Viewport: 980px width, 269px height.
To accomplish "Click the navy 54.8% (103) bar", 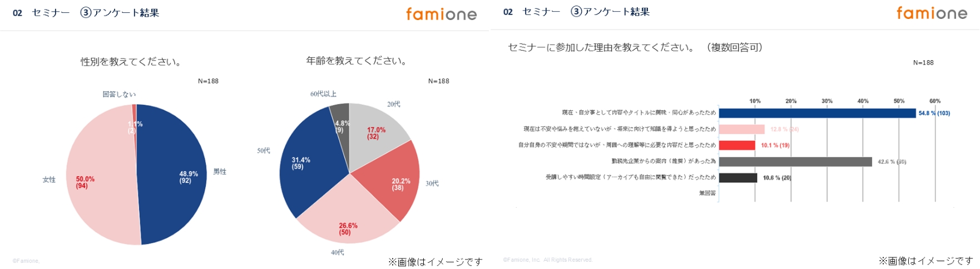I will click(816, 113).
